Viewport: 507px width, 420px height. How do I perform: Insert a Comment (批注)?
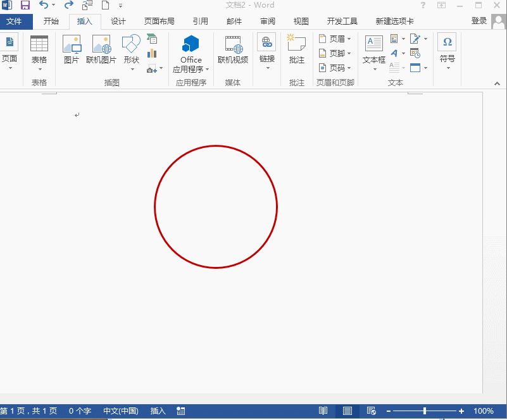tap(296, 49)
